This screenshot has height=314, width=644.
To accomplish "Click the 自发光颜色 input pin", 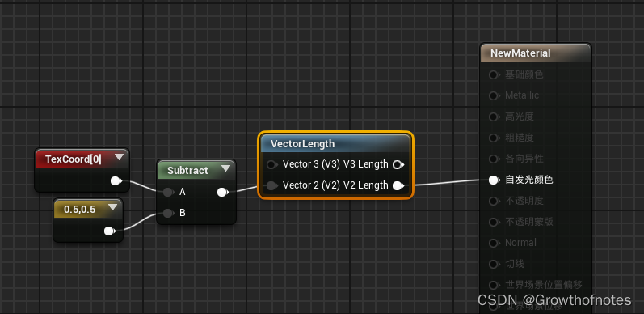I will click(x=494, y=180).
